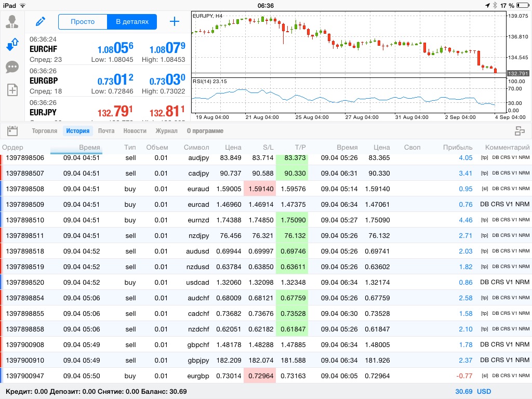532x399 pixels.
Task: Open the Торговля tab
Action: 45,130
